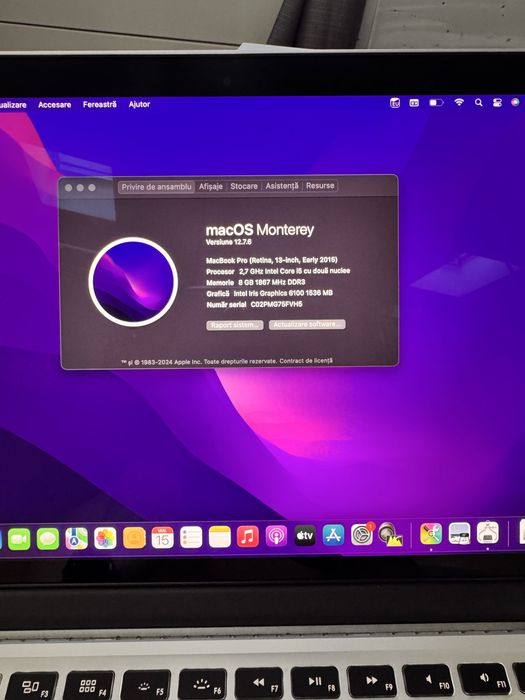The width and height of the screenshot is (525, 700).
Task: Switch to the Afișaje tab
Action: click(211, 186)
